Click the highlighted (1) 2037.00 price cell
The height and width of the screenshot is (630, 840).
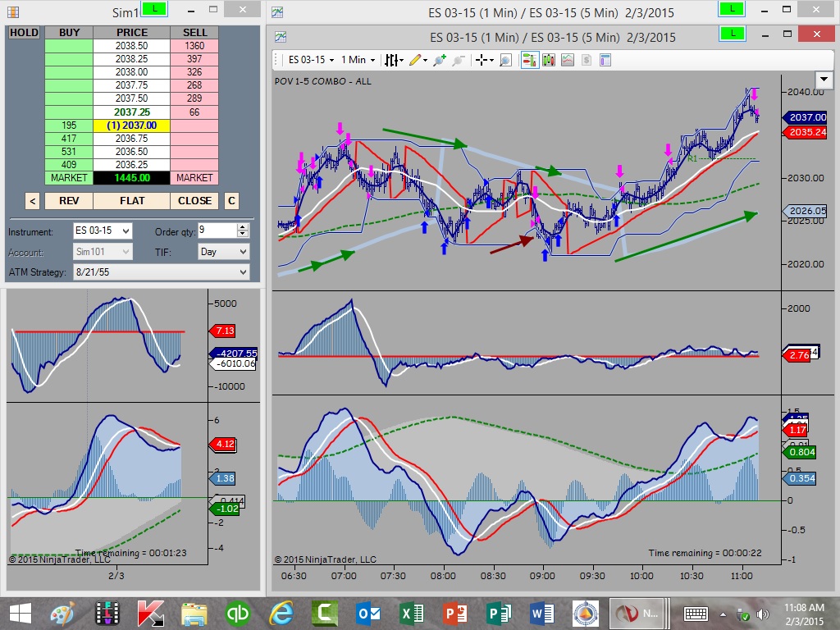pos(132,126)
